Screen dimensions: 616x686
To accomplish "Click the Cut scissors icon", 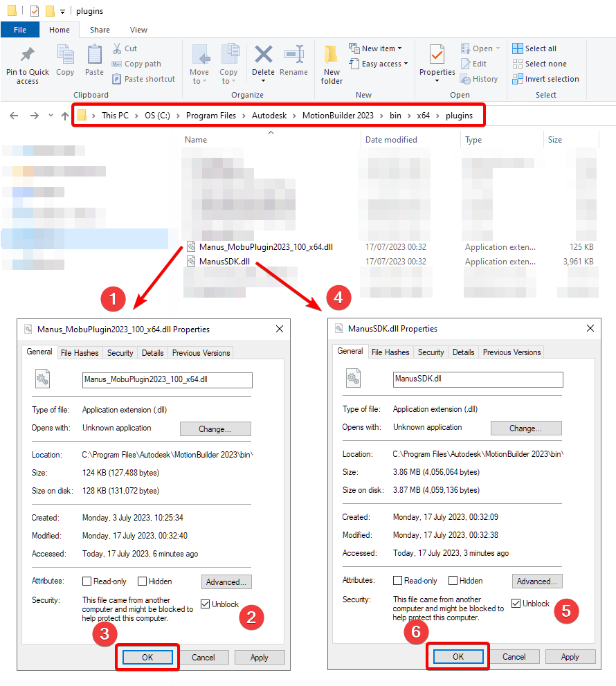I will point(117,48).
